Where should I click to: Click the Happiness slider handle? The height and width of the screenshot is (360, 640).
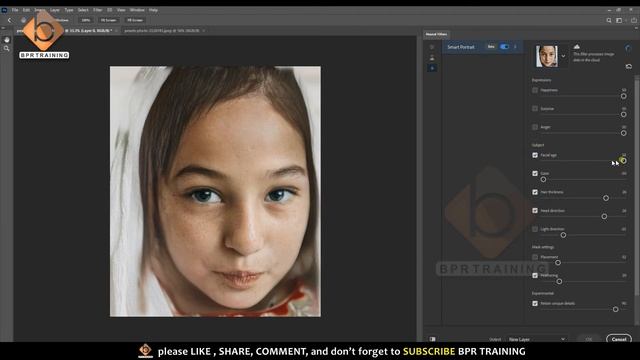point(623,96)
